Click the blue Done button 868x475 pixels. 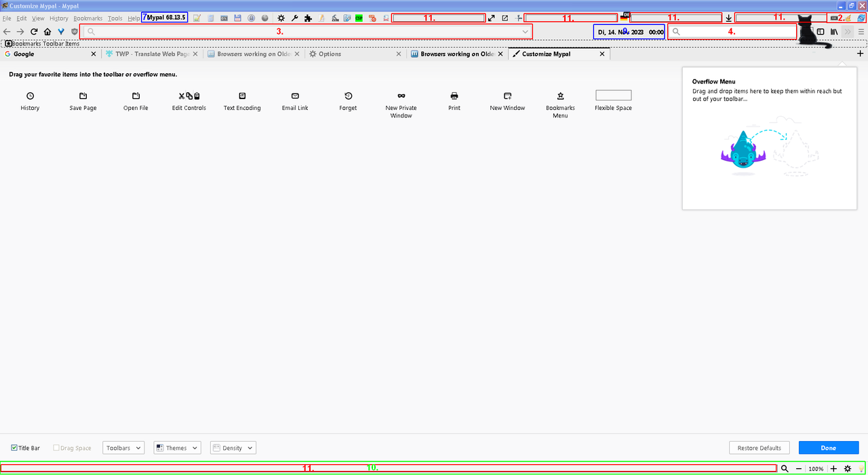click(829, 448)
